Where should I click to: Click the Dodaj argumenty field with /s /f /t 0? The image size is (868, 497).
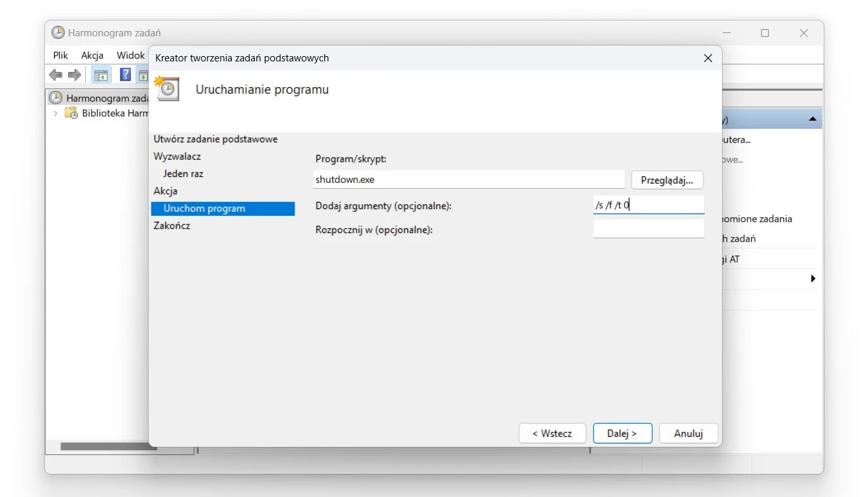[x=649, y=205]
